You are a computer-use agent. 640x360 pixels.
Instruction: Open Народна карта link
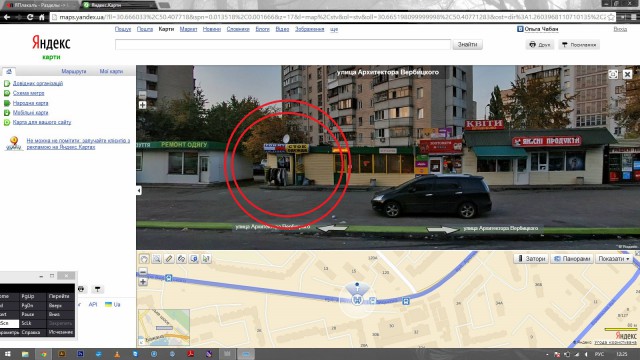tap(30, 103)
